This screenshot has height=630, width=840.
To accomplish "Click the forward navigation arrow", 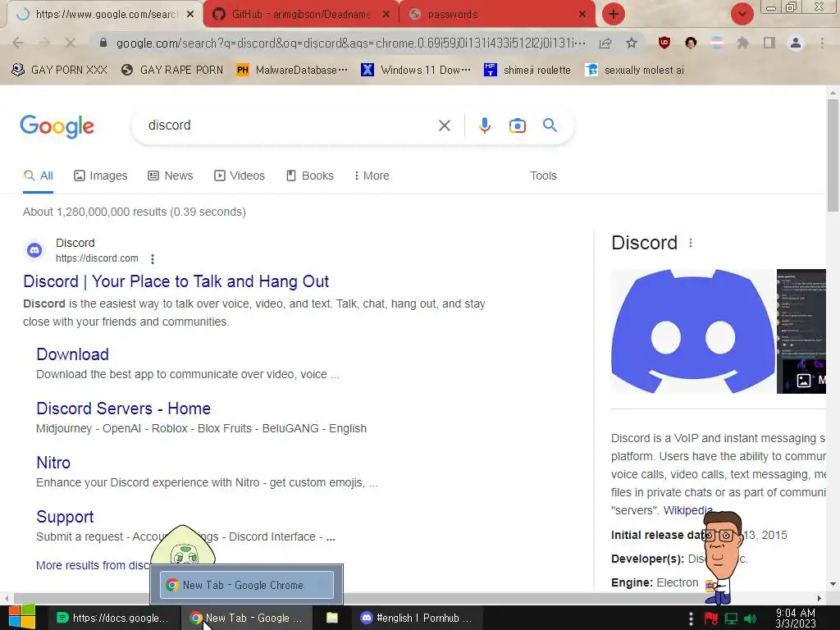I will coord(44,43).
